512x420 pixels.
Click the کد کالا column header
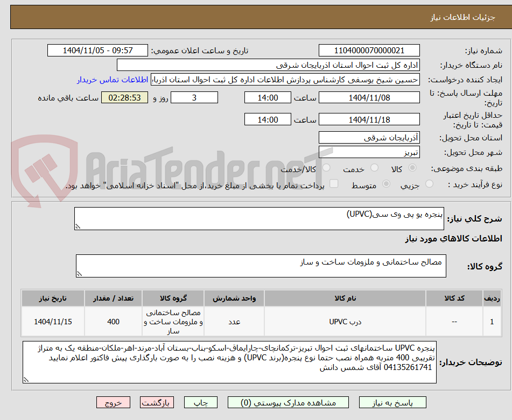coord(454,298)
